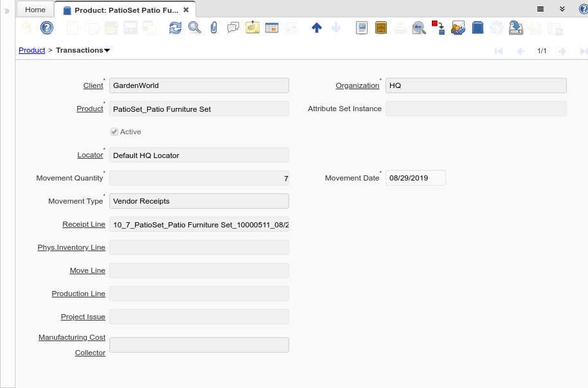Click the Post-it Note icon

(253, 28)
